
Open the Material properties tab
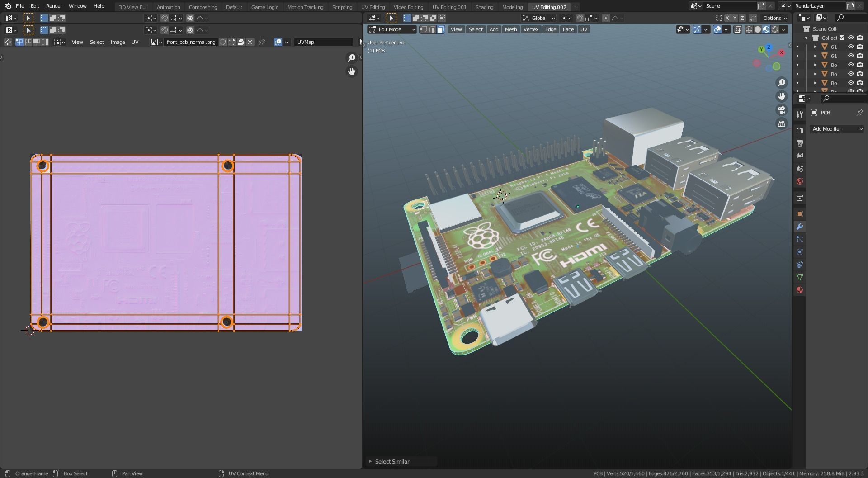(800, 290)
